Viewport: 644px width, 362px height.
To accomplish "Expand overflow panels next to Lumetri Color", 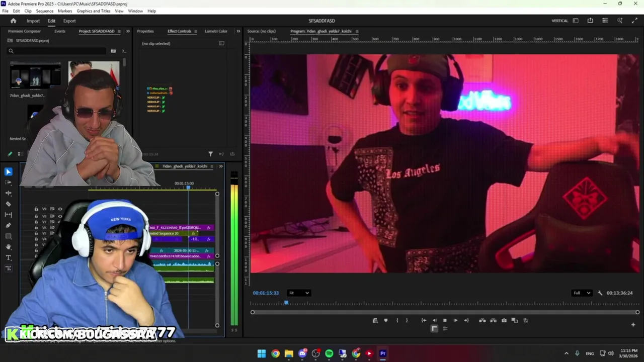I will (x=238, y=31).
